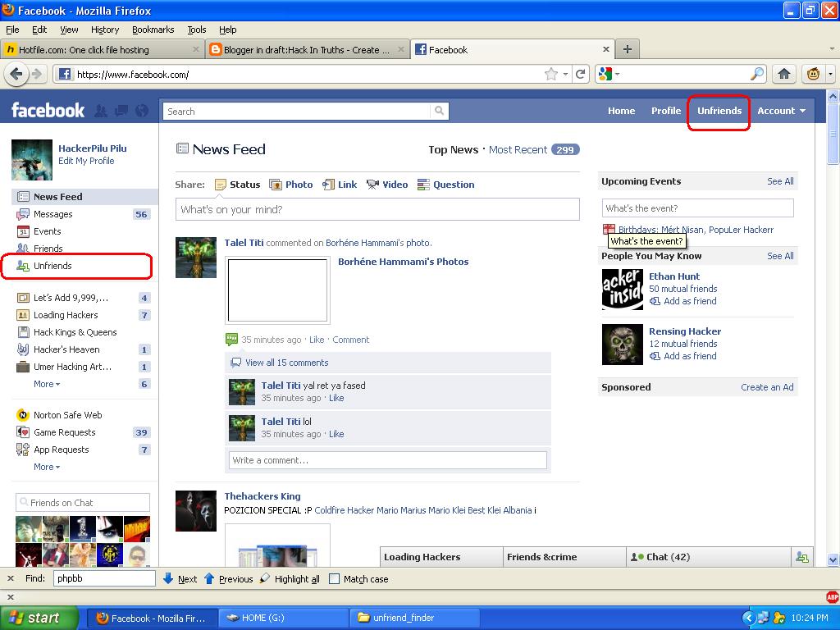
Task: Open the list all tabs dropdown
Action: (x=832, y=49)
